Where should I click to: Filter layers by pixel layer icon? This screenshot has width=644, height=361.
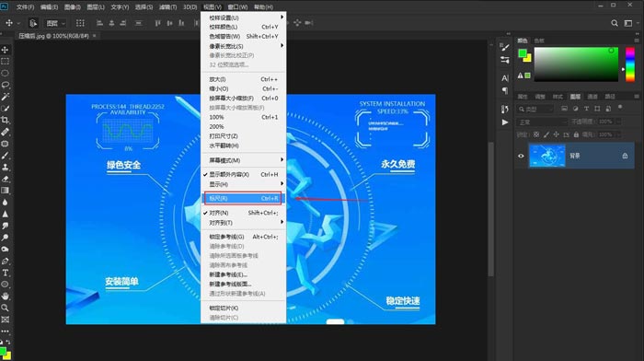click(x=564, y=109)
